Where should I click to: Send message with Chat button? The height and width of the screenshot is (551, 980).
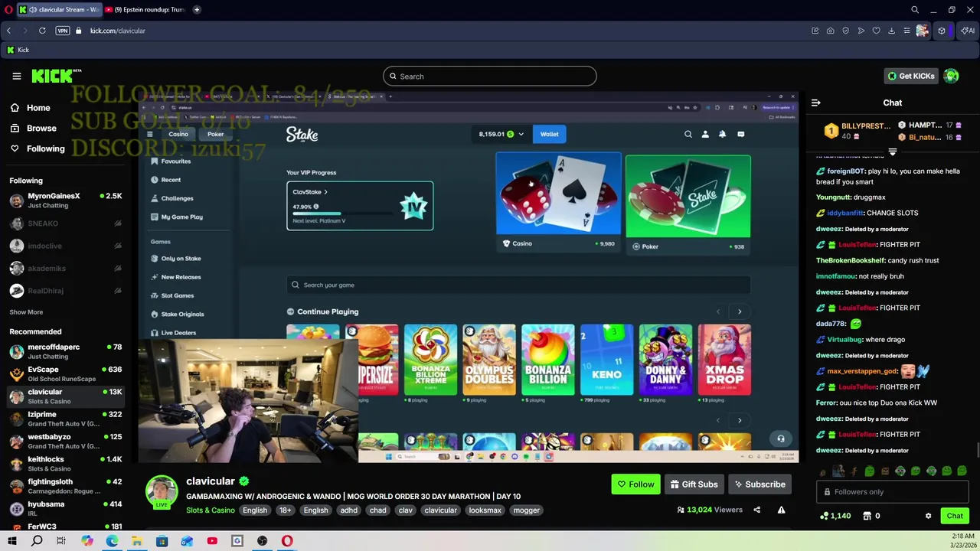point(954,516)
